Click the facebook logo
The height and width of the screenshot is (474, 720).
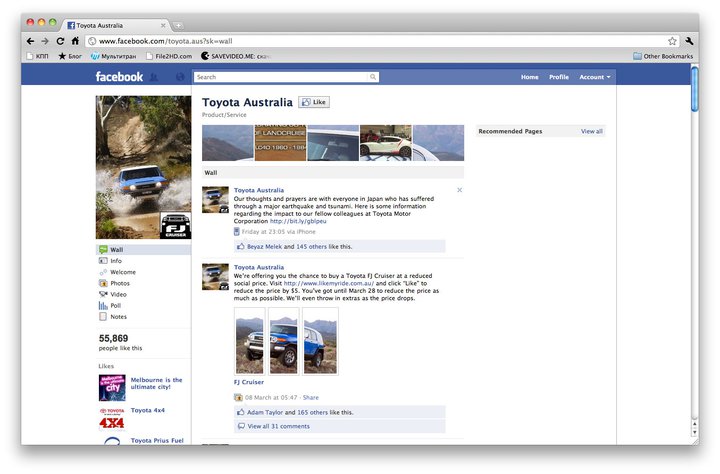pyautogui.click(x=119, y=77)
